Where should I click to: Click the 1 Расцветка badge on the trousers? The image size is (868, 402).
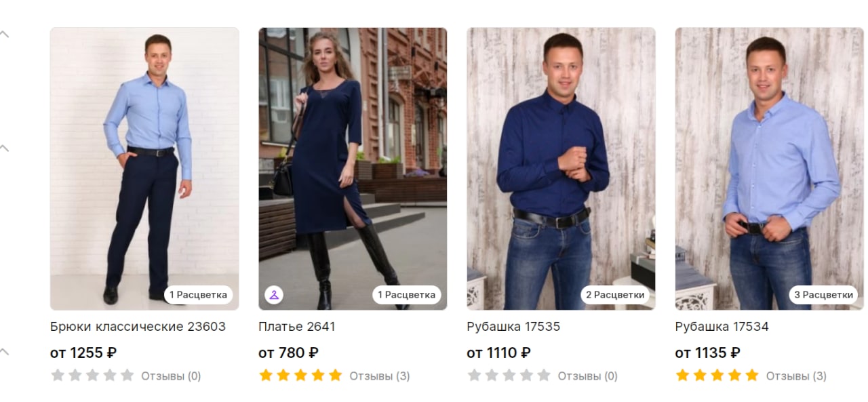tap(199, 295)
